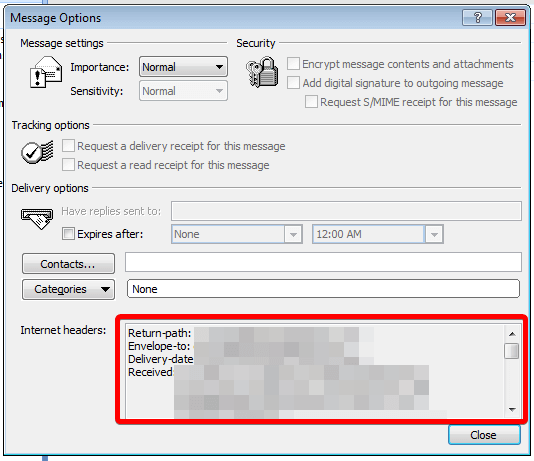Click the Internet headers scroll down arrow
The height and width of the screenshot is (461, 534).
coord(512,410)
